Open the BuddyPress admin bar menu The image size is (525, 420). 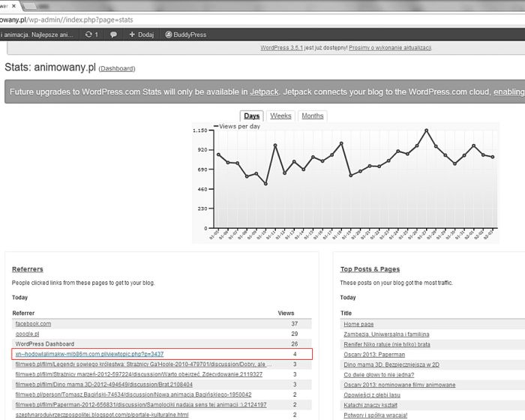tap(188, 34)
